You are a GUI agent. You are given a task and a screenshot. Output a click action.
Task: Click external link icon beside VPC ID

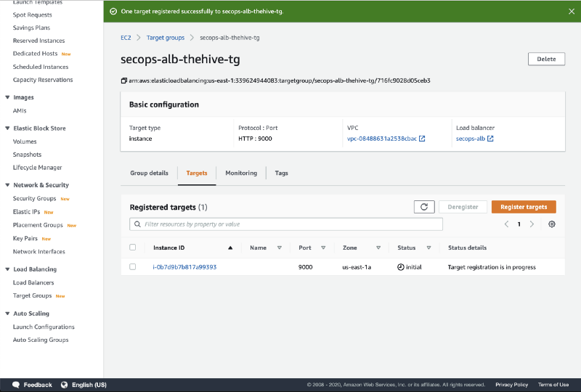[x=422, y=139]
